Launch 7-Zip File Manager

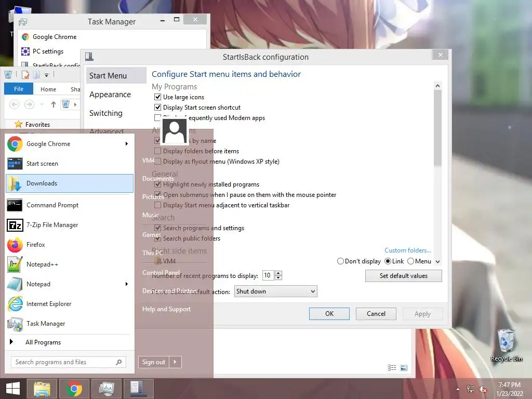[70, 224]
